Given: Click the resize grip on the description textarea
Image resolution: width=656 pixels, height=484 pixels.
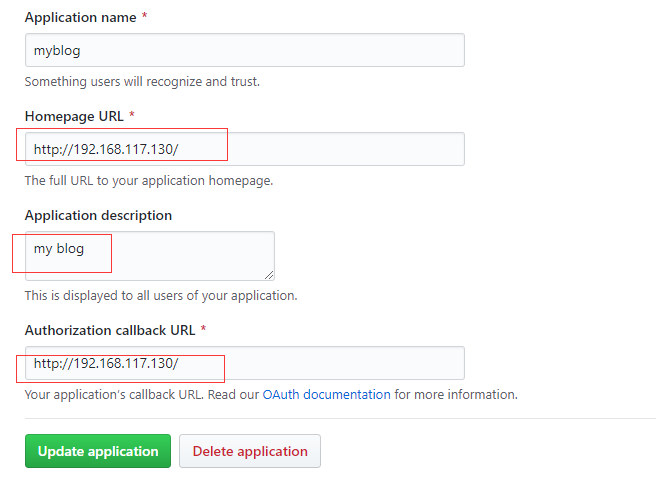Looking at the screenshot, I should click(269, 275).
